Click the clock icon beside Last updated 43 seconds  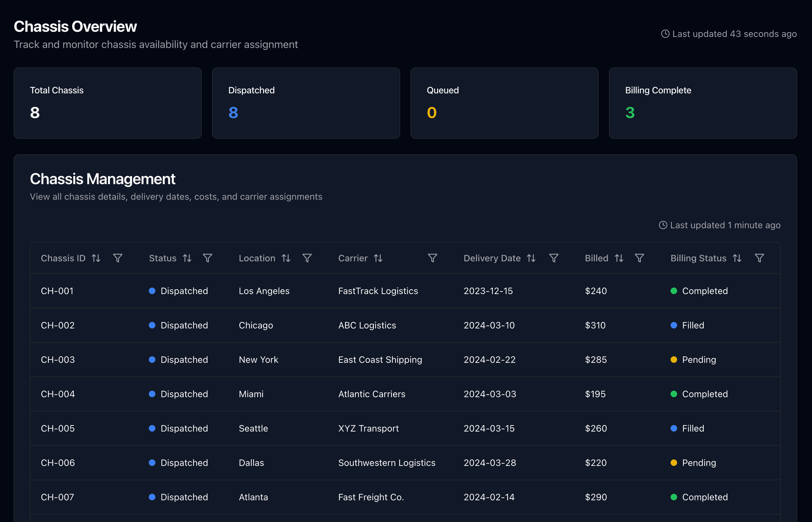point(665,34)
